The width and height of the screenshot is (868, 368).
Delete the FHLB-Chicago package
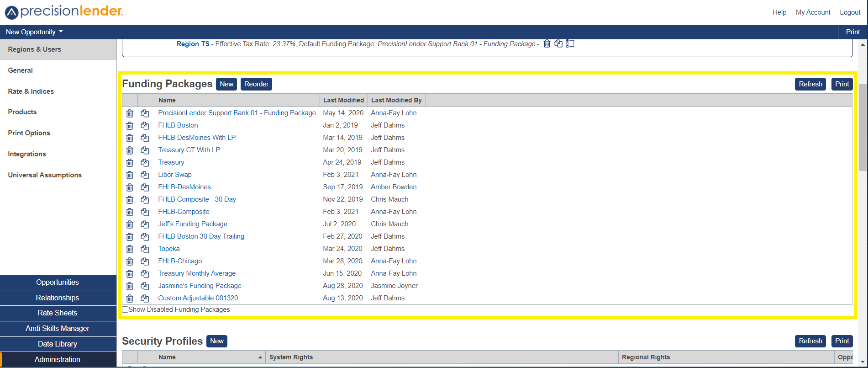tap(130, 261)
